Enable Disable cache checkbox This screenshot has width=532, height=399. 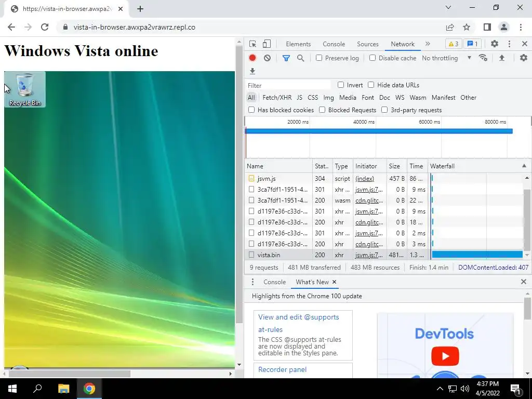[373, 58]
